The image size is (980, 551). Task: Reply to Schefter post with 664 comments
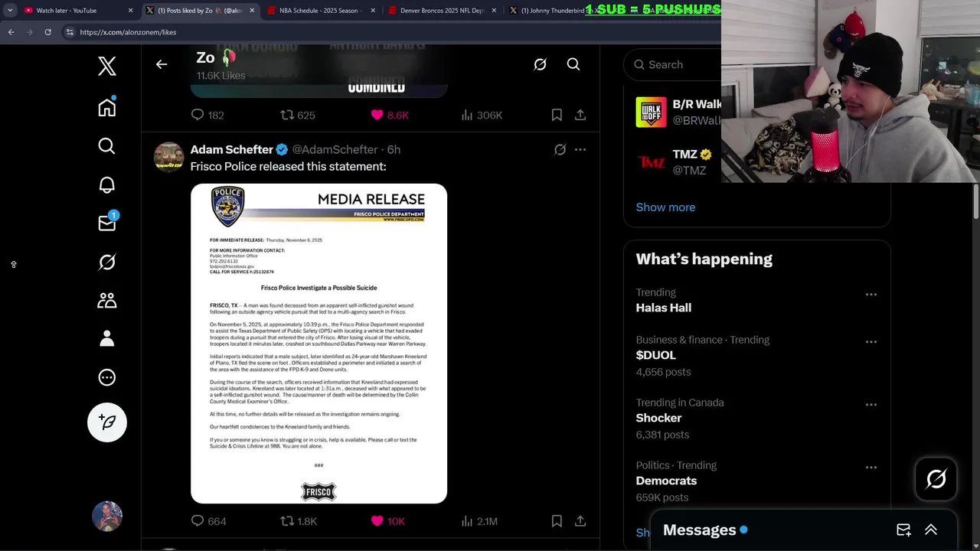208,521
